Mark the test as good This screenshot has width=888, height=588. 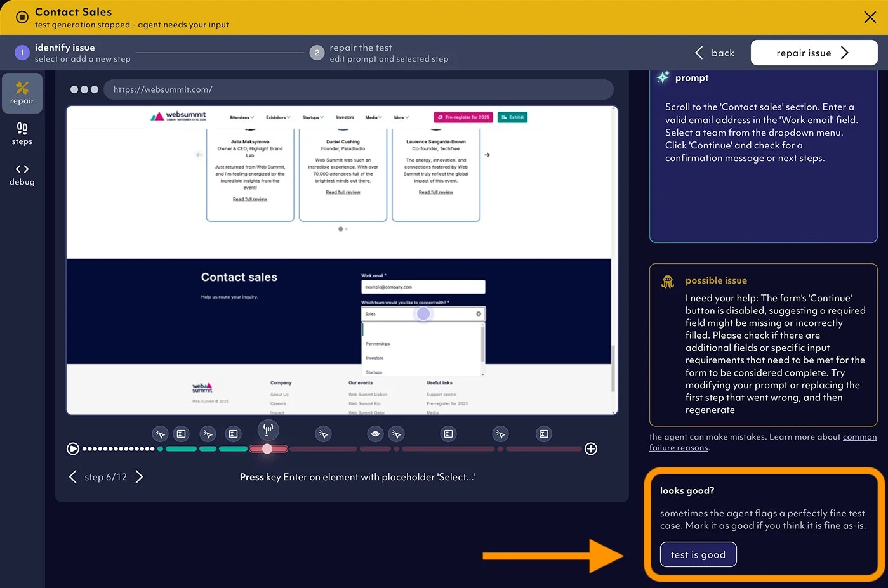[x=698, y=554]
